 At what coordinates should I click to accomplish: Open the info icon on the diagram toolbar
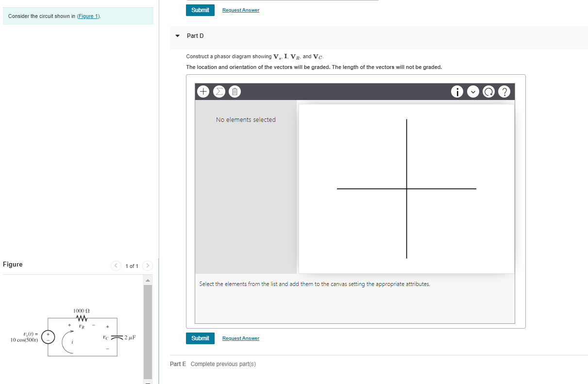[457, 91]
